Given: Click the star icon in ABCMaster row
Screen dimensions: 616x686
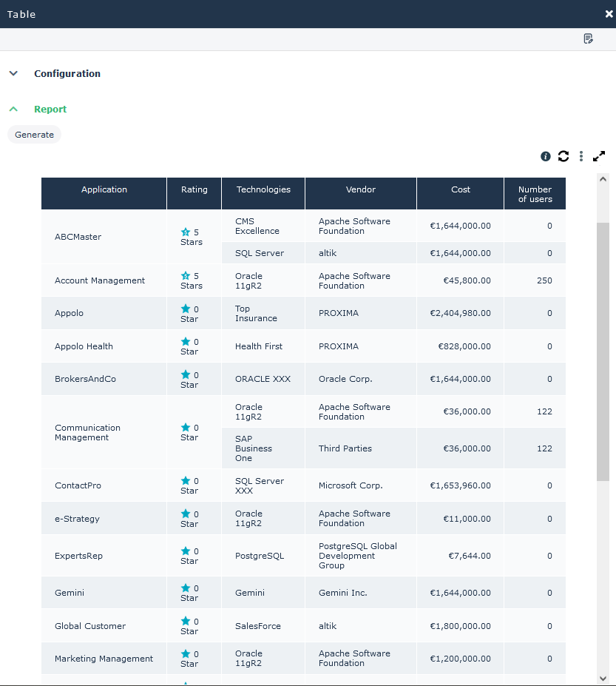Looking at the screenshot, I should pyautogui.click(x=186, y=232).
